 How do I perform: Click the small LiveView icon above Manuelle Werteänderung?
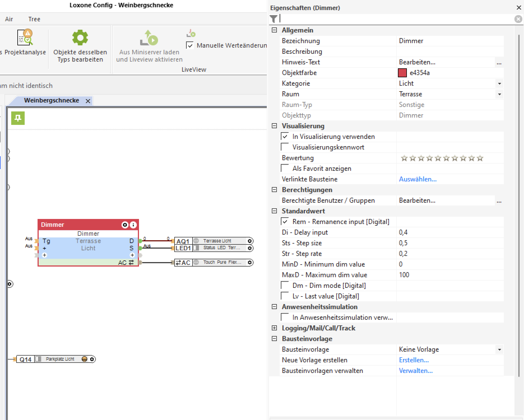pyautogui.click(x=191, y=34)
